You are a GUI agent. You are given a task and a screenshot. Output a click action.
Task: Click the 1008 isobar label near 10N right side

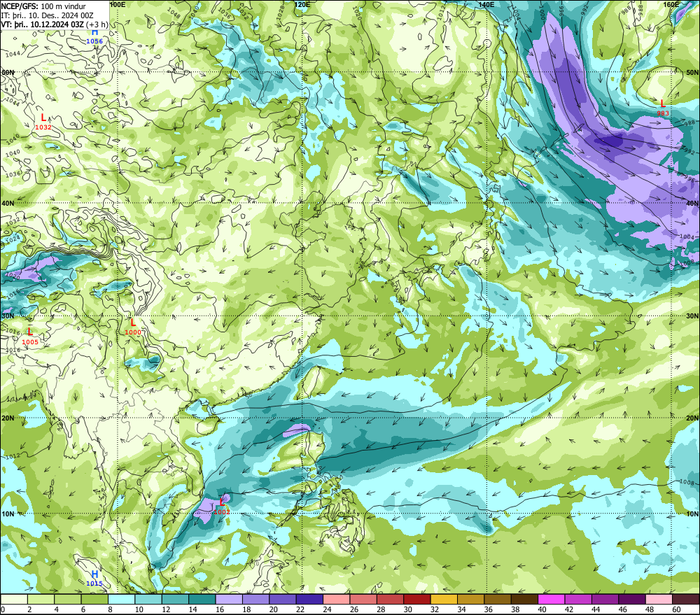[687, 483]
